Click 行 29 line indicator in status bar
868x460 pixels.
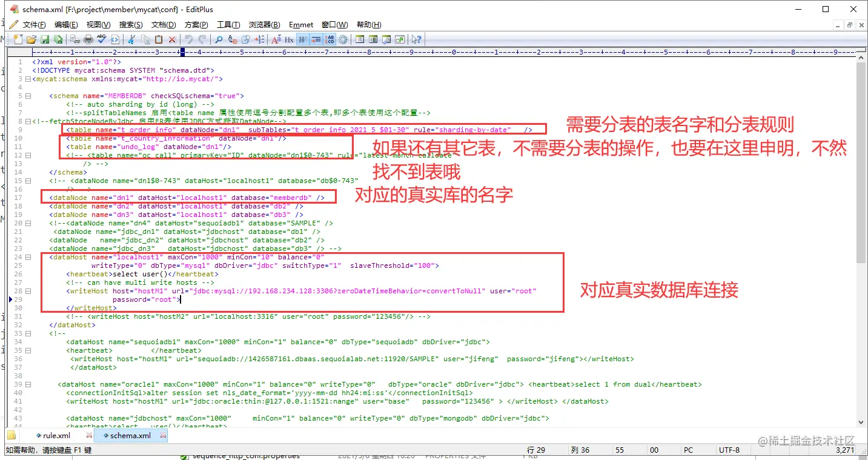coord(537,450)
